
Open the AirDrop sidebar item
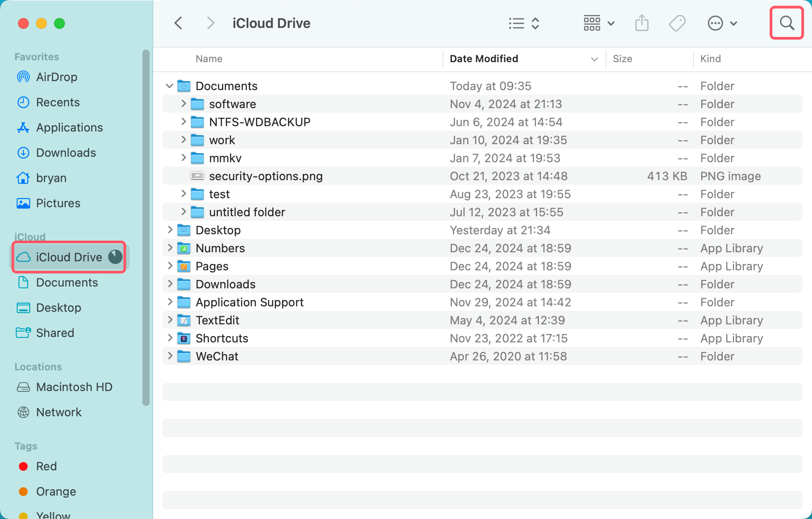coord(56,77)
